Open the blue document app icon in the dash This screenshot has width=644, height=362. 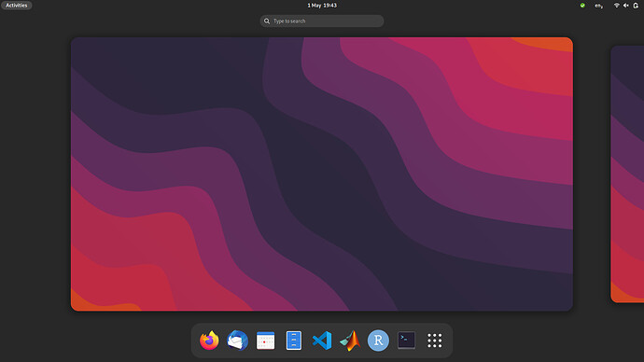pyautogui.click(x=294, y=341)
